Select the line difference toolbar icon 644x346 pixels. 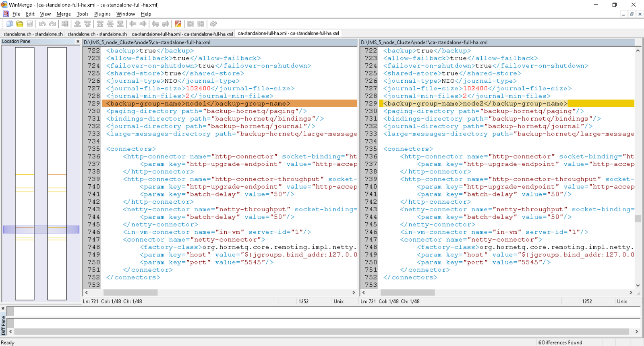tap(65, 24)
